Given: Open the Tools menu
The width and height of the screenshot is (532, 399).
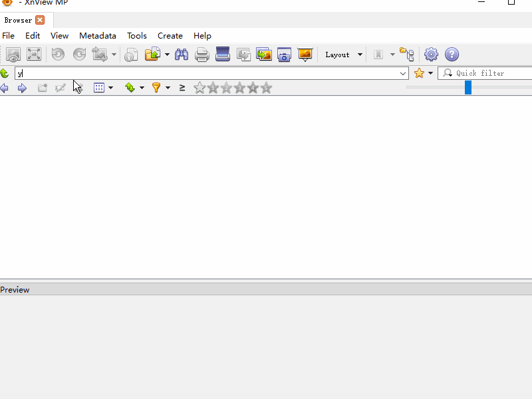Looking at the screenshot, I should tap(137, 36).
